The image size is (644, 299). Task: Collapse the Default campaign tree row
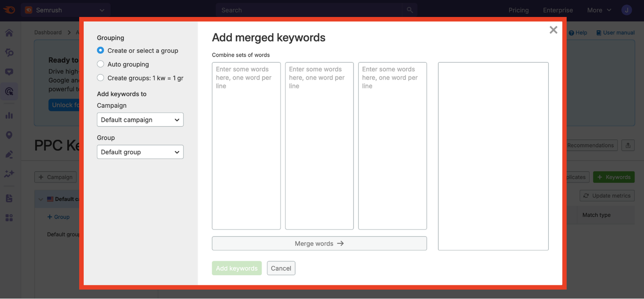coord(41,199)
